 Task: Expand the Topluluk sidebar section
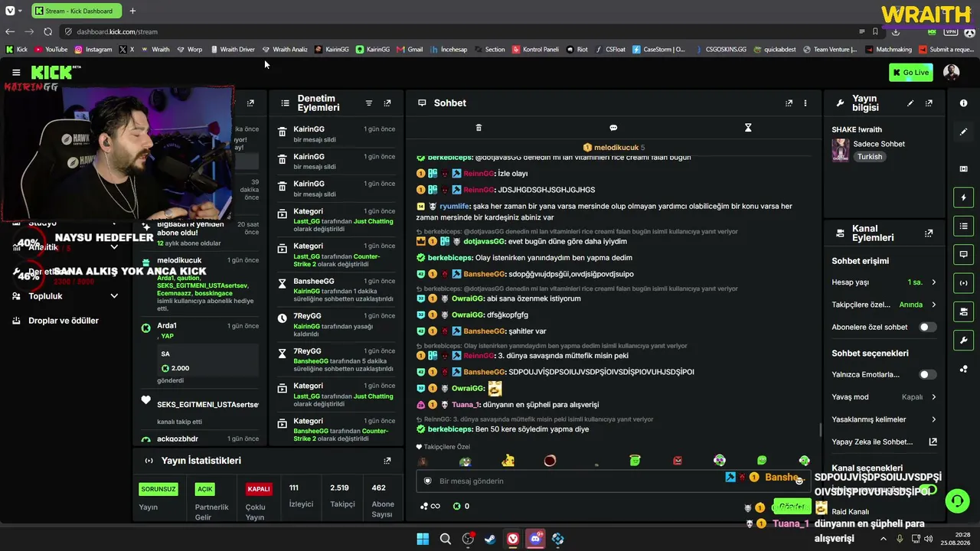coord(113,296)
